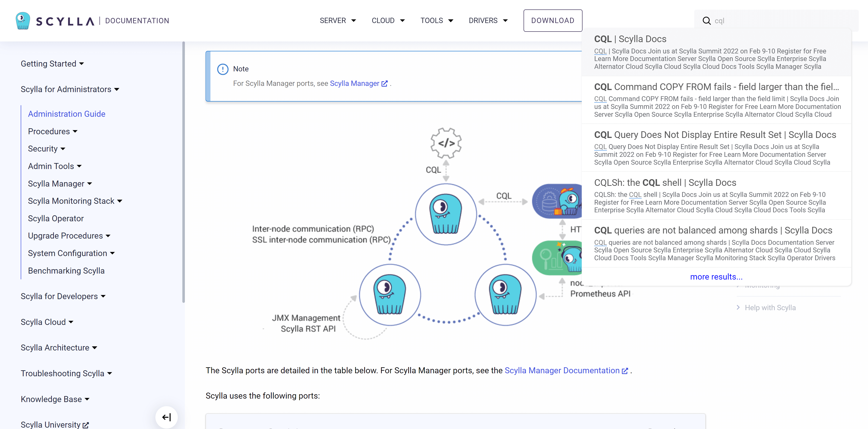Viewport: 868px width, 429px height.
Task: Open CQL Query Does Not Display result
Action: (716, 148)
